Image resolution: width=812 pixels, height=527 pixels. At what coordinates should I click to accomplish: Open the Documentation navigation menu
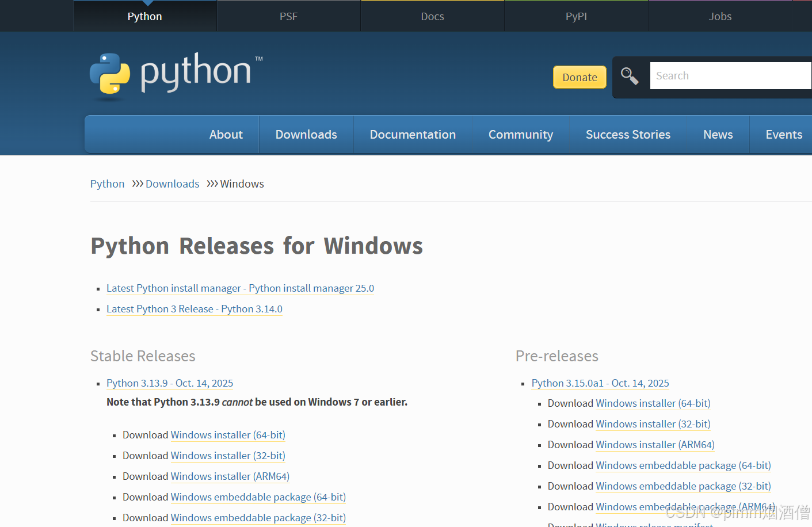[x=413, y=135]
